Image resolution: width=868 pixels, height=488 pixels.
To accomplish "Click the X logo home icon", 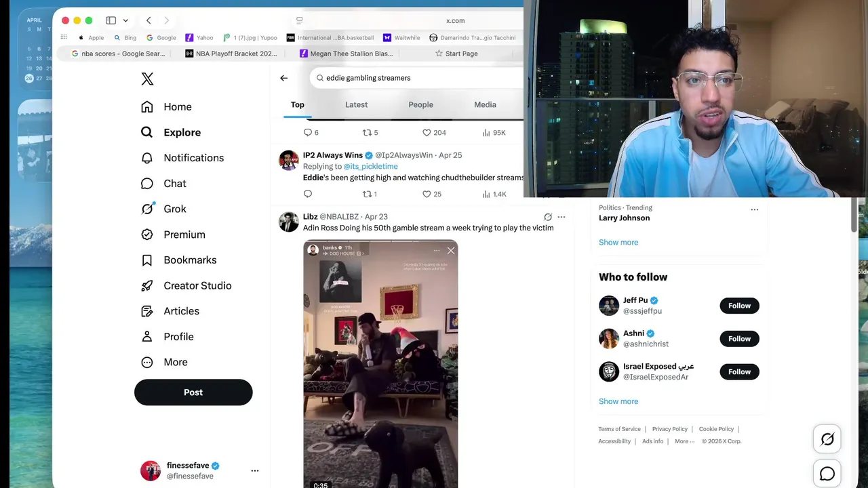I will (x=147, y=79).
